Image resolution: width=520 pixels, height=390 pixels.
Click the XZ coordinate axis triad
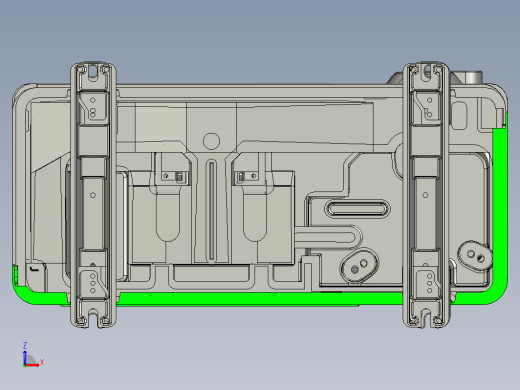33,355
